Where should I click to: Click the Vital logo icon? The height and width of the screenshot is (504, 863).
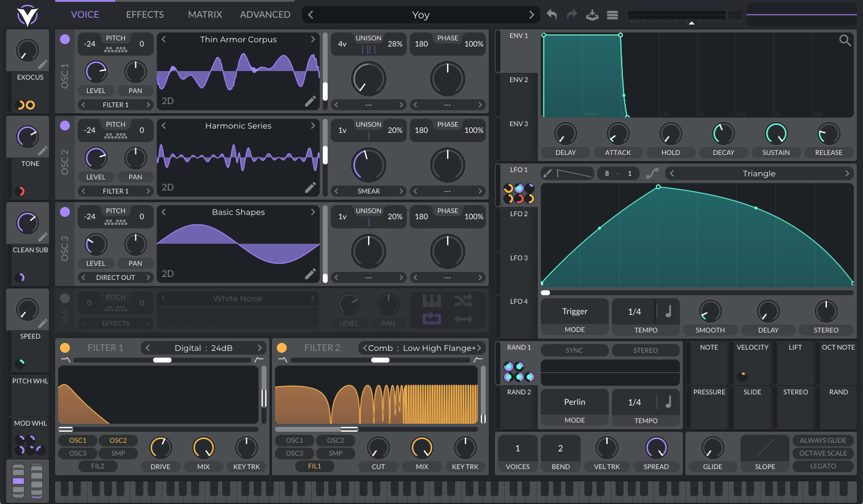27,15
